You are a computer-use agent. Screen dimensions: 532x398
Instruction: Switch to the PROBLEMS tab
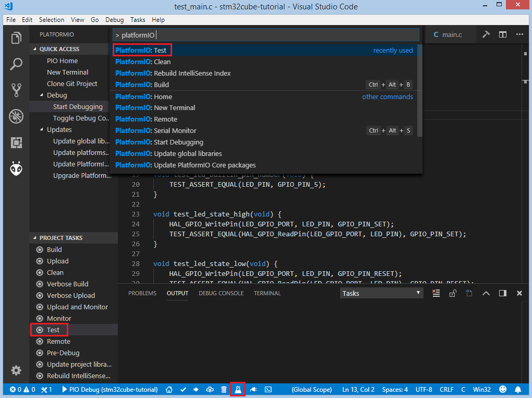(142, 293)
